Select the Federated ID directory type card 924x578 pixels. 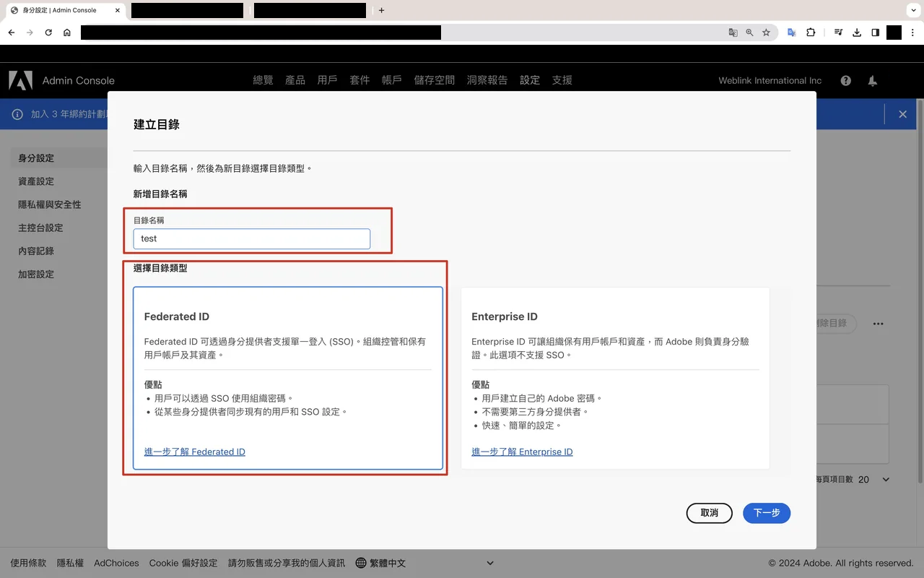tap(288, 379)
